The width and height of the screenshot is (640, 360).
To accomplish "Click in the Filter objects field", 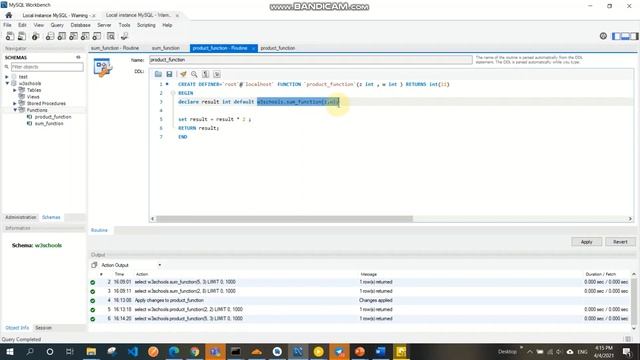I will pos(47,67).
